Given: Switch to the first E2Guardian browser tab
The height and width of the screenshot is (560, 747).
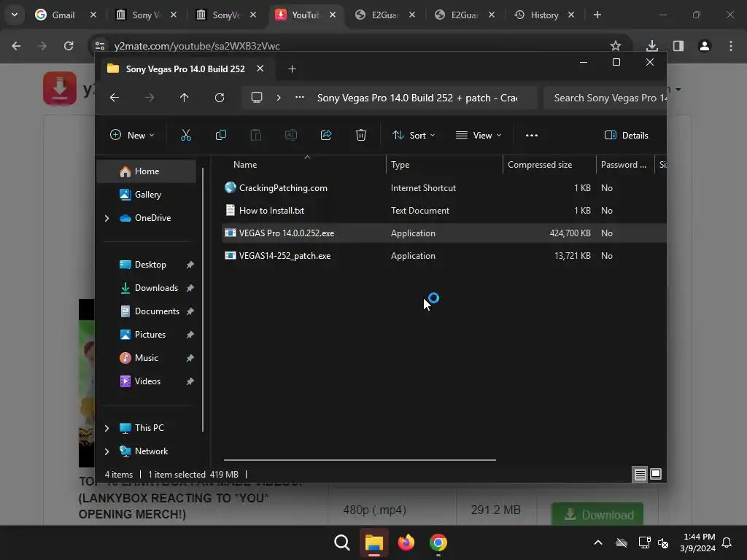Looking at the screenshot, I should pos(384,15).
